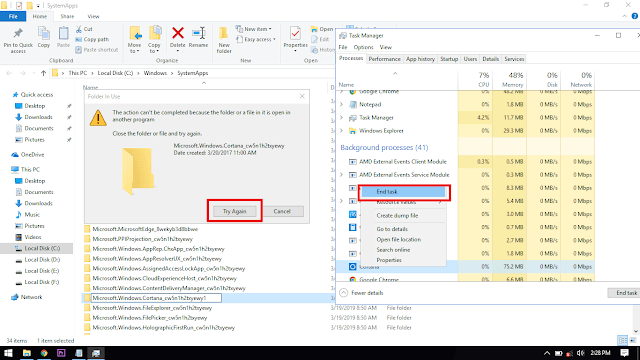Open the Easy access dropdown

pos(256,40)
